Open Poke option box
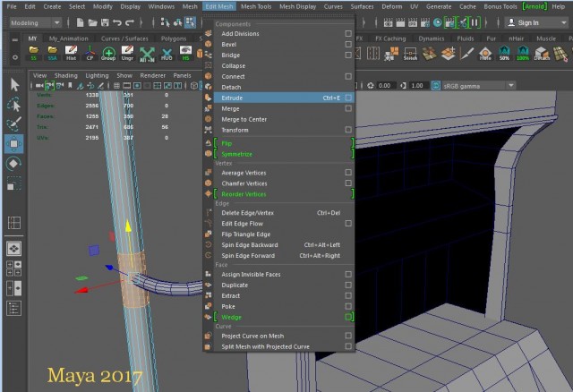 click(348, 306)
